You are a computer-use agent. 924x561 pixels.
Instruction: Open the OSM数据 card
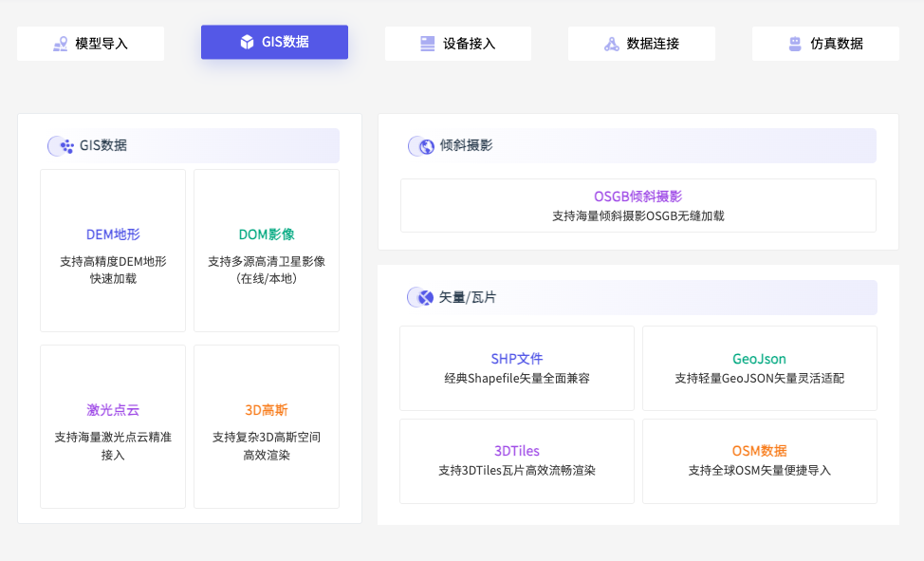tap(760, 461)
